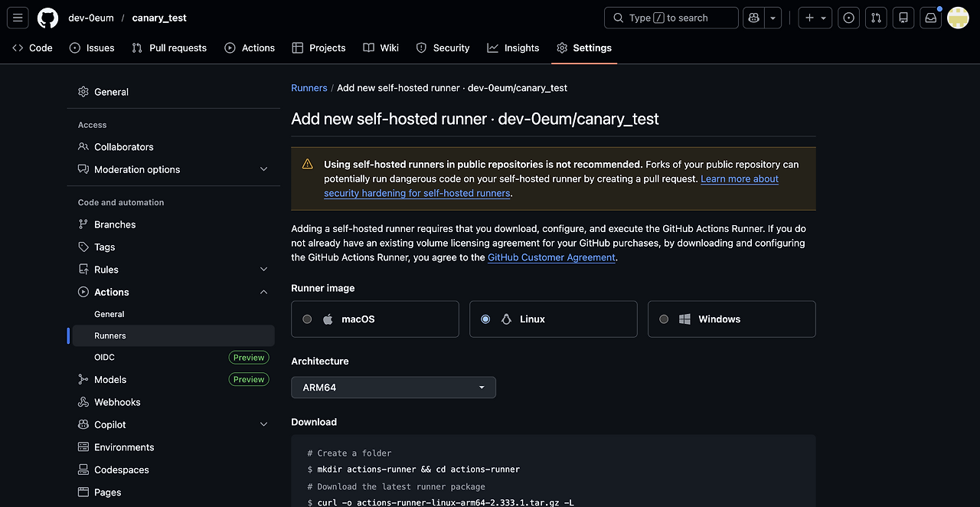The image size is (980, 507).
Task: Select the Windows runner image radio
Action: pos(664,319)
